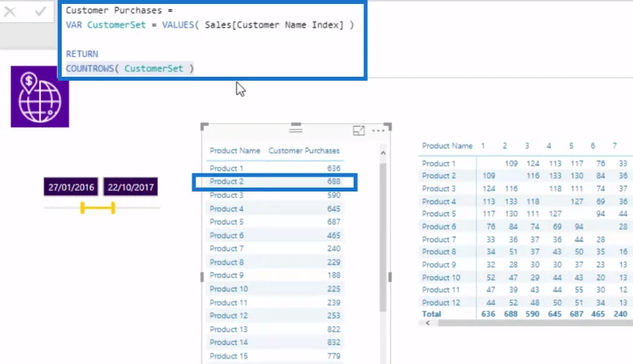Select Product 13 row in the table
This screenshot has width=633, height=364.
(x=275, y=329)
